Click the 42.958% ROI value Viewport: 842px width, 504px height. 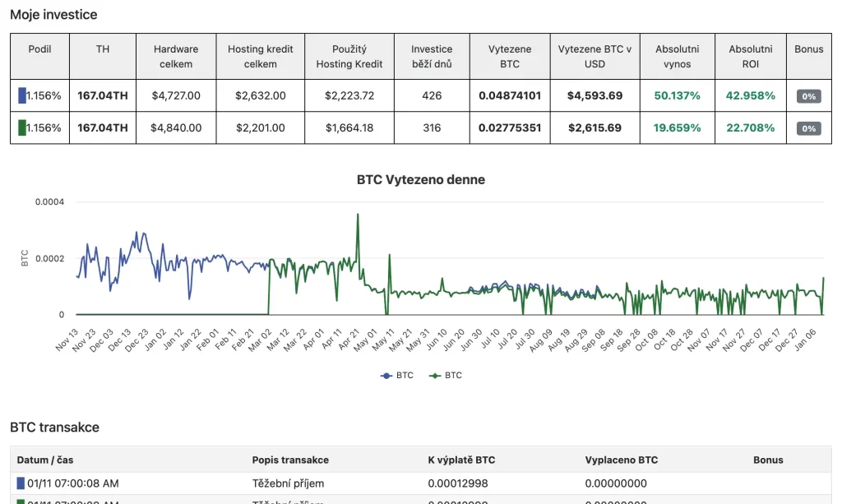pos(751,95)
